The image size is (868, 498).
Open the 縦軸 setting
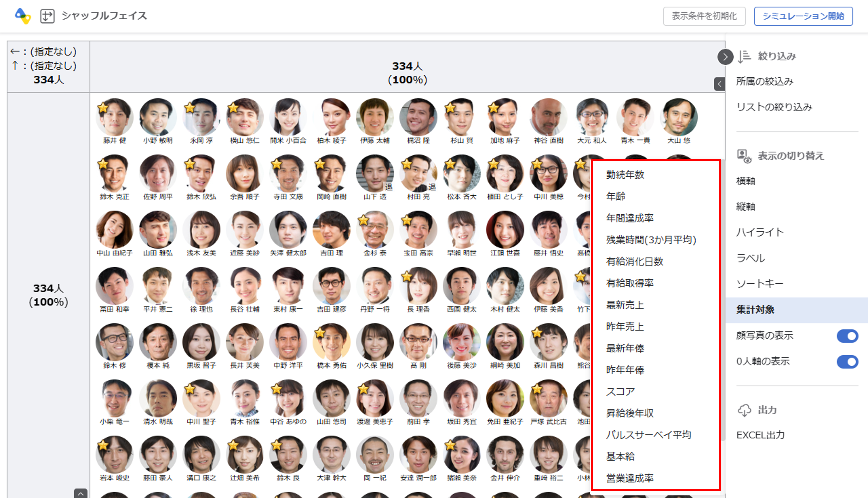(745, 206)
